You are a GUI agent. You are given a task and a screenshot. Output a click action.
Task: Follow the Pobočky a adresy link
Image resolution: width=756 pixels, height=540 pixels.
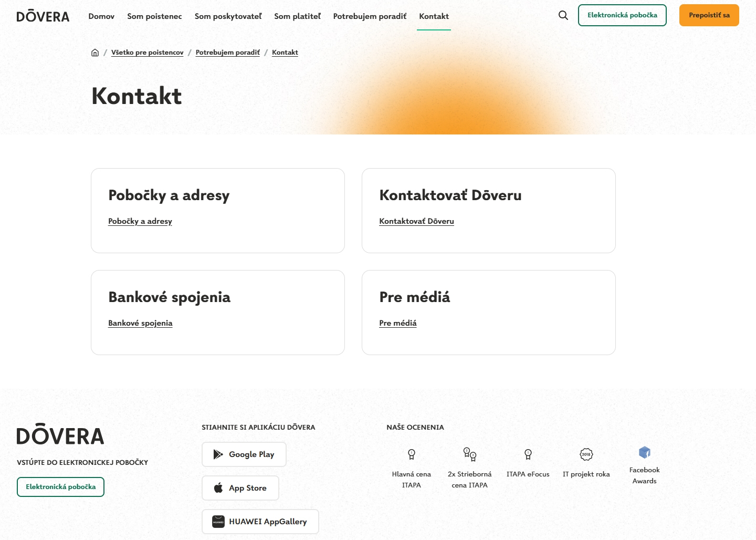(x=140, y=221)
